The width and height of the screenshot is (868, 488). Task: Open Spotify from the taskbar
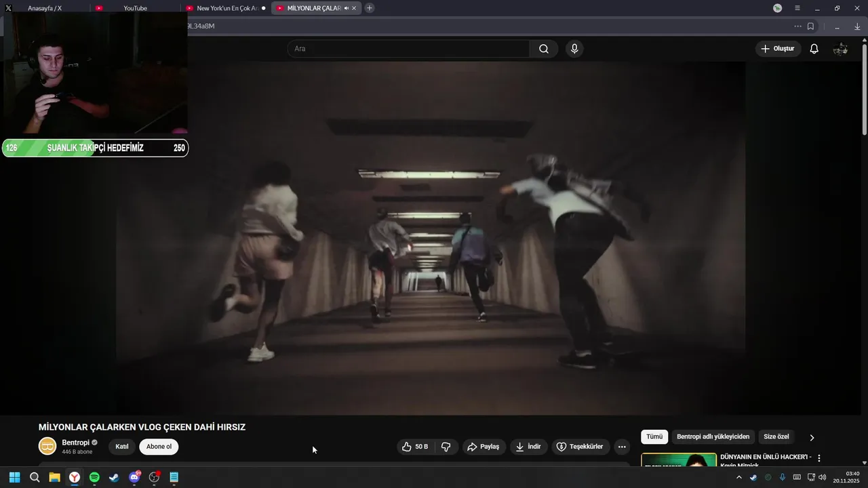(94, 477)
